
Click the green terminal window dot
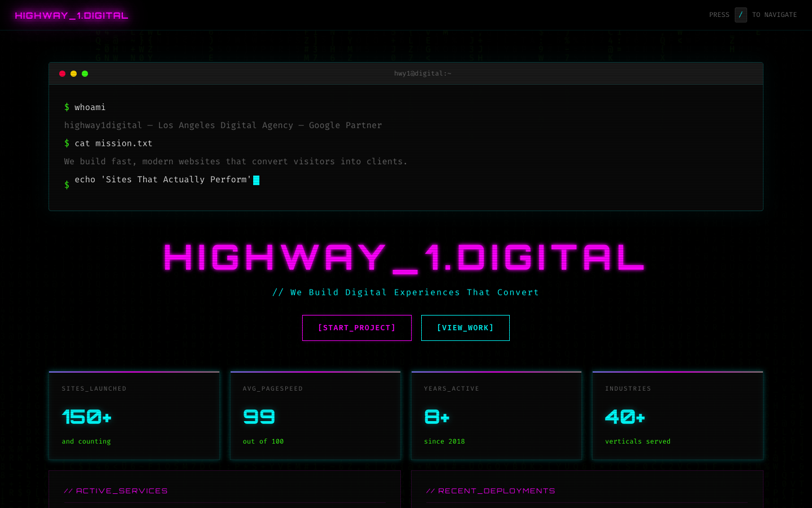click(85, 73)
